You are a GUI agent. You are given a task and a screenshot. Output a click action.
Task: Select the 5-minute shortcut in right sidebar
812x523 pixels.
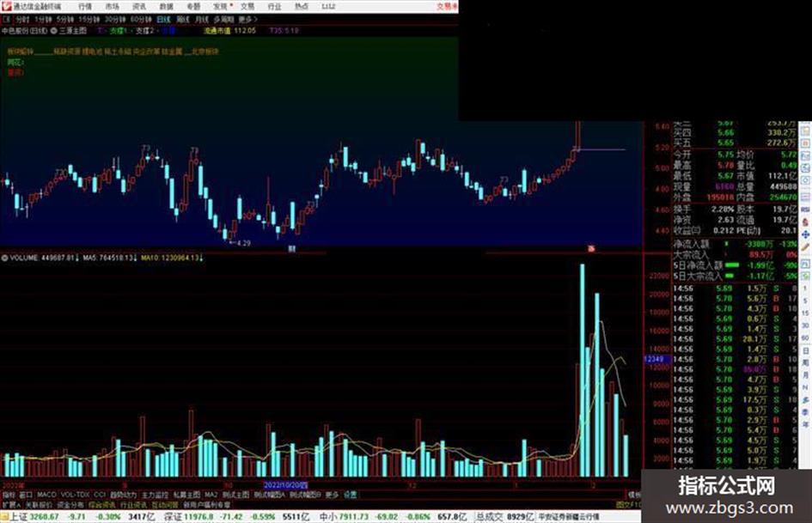(x=805, y=301)
